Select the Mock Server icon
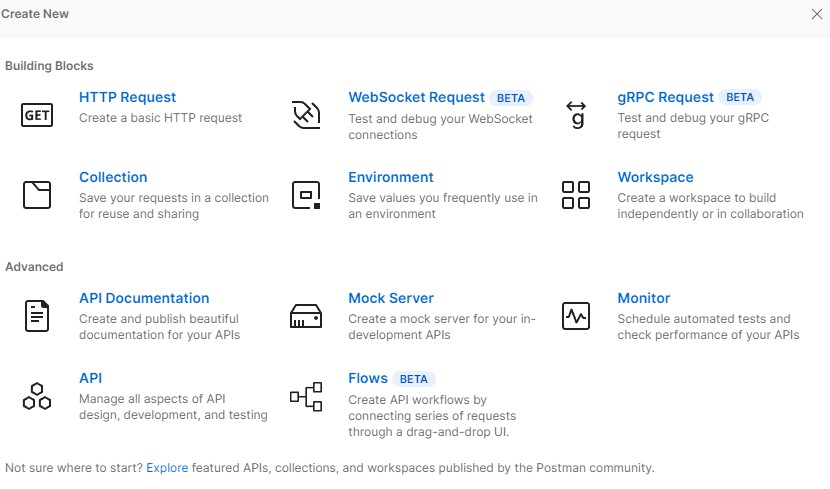The image size is (830, 489). [x=306, y=316]
